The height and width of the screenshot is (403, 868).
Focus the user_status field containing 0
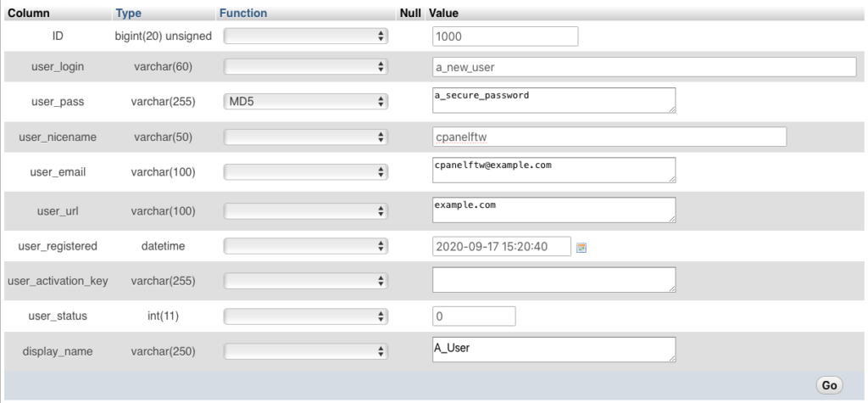coord(473,316)
